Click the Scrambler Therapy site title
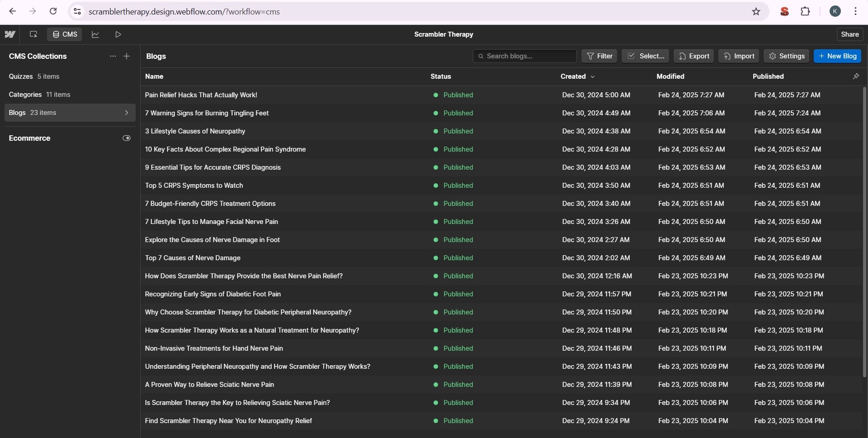 tap(443, 34)
